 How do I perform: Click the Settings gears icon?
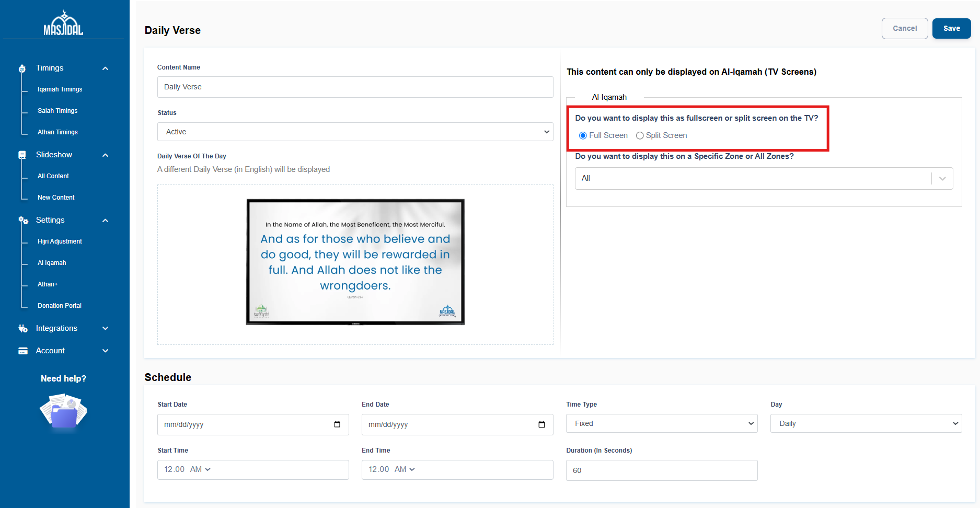(x=23, y=221)
